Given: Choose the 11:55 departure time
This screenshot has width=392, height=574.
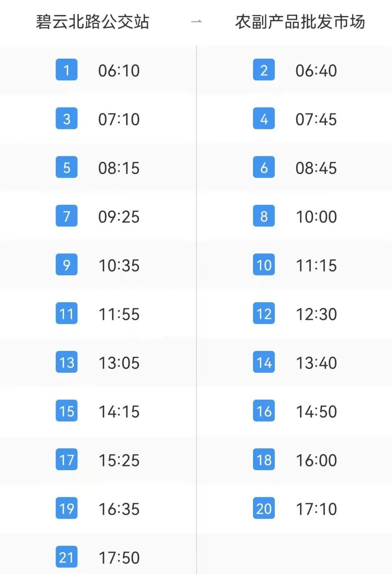Looking at the screenshot, I should click(x=119, y=314).
